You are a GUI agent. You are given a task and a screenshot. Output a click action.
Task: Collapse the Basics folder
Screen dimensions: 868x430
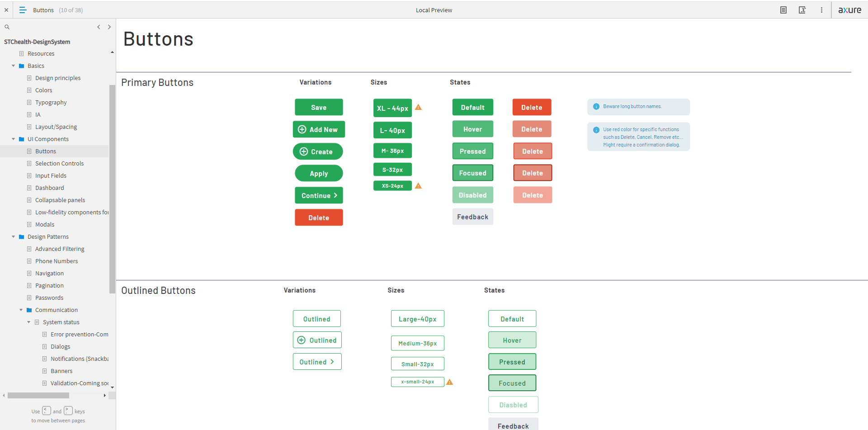click(14, 66)
